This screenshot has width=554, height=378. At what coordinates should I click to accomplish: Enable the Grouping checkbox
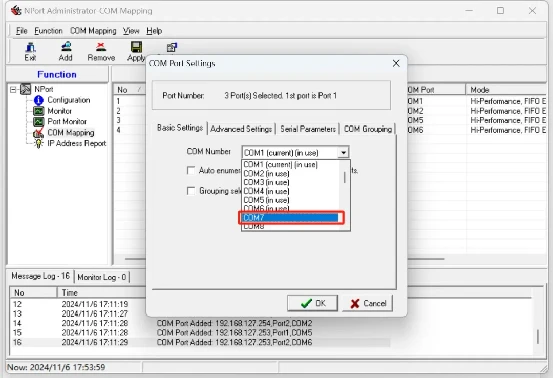(x=191, y=191)
